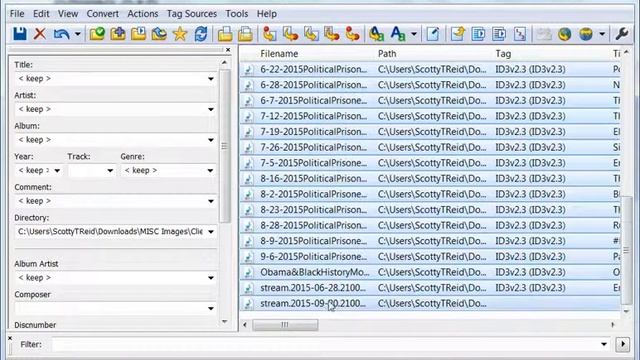Add a directory with the plus folder icon
Image resolution: width=640 pixels, height=360 pixels.
click(118, 34)
